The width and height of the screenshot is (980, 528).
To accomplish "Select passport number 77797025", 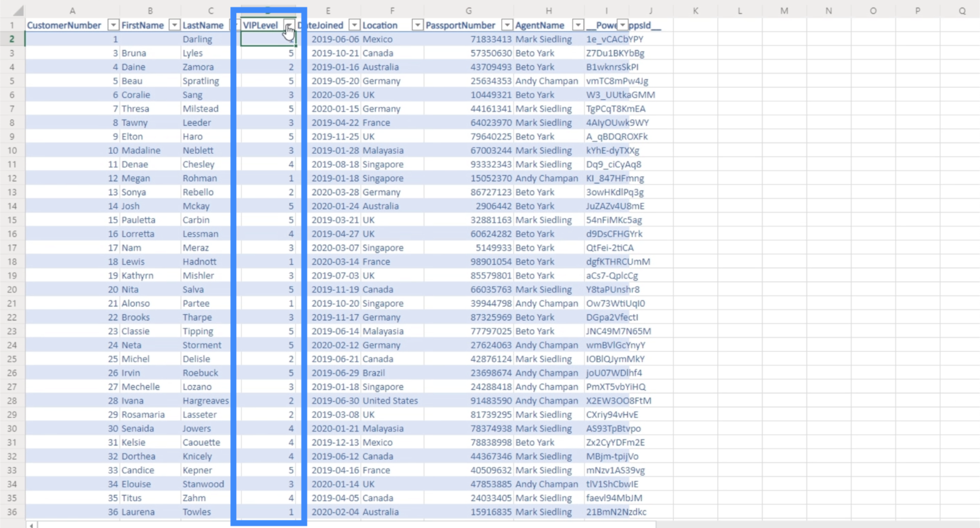I will (x=468, y=331).
